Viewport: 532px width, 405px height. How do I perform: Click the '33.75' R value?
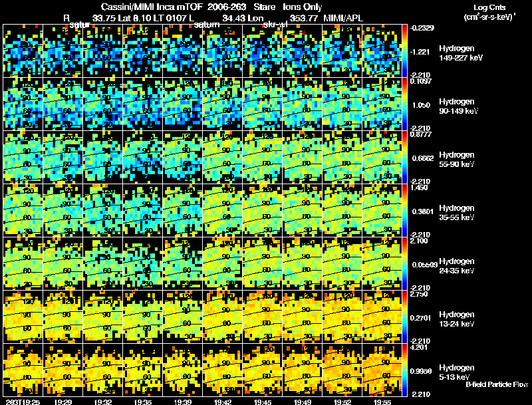click(104, 18)
